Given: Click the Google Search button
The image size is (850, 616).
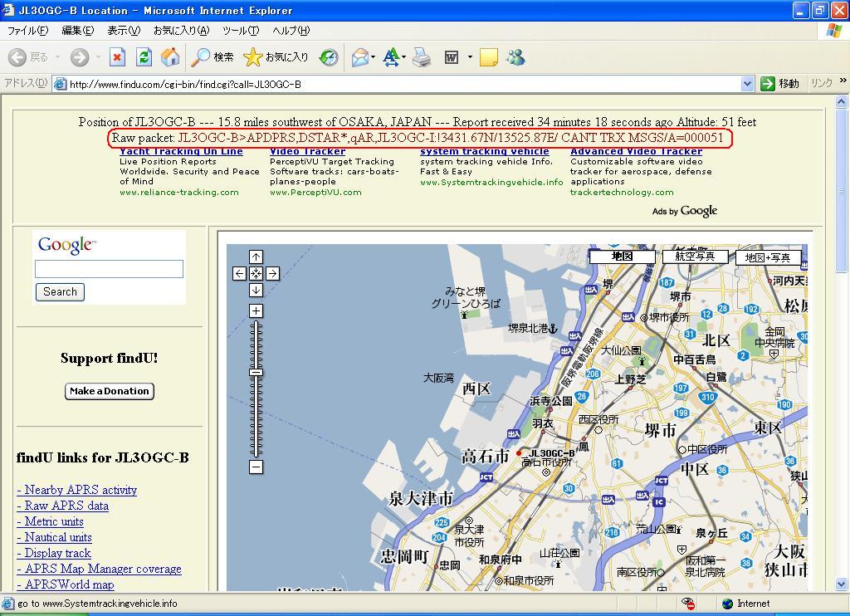Looking at the screenshot, I should (60, 291).
